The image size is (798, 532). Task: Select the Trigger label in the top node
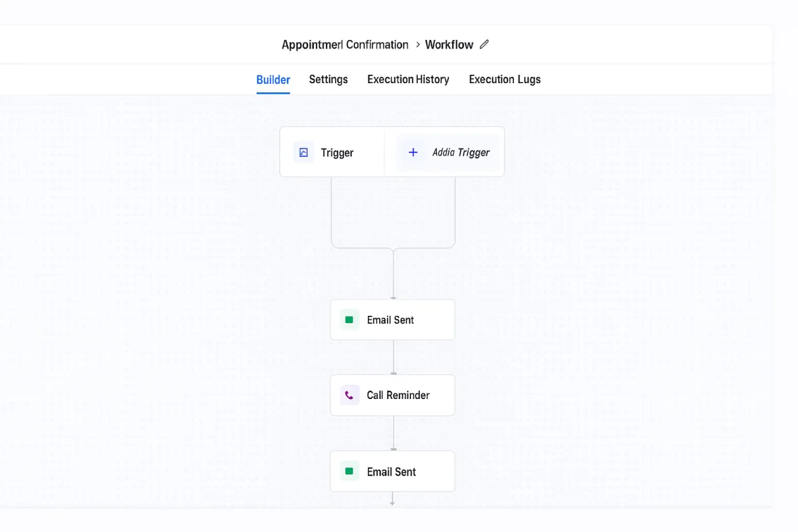(337, 153)
